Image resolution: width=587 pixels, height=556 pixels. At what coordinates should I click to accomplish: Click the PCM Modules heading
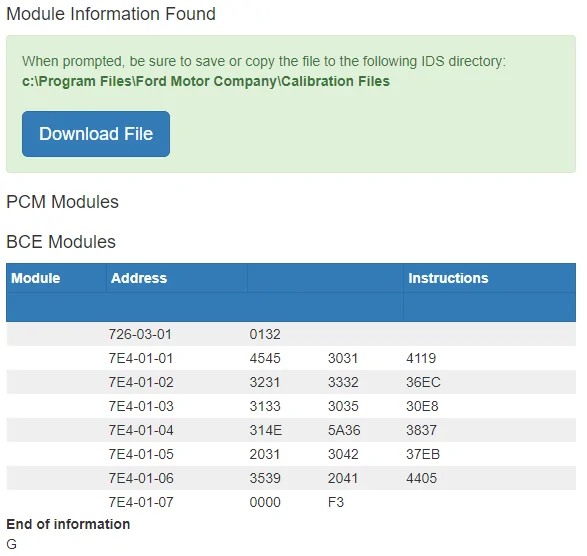pyautogui.click(x=63, y=202)
